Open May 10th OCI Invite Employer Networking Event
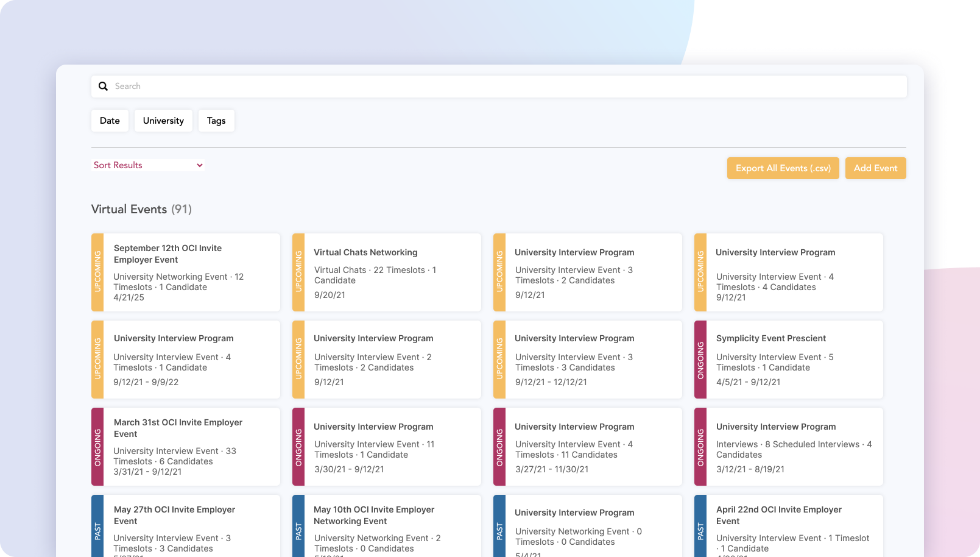This screenshot has height=557, width=980. (374, 515)
